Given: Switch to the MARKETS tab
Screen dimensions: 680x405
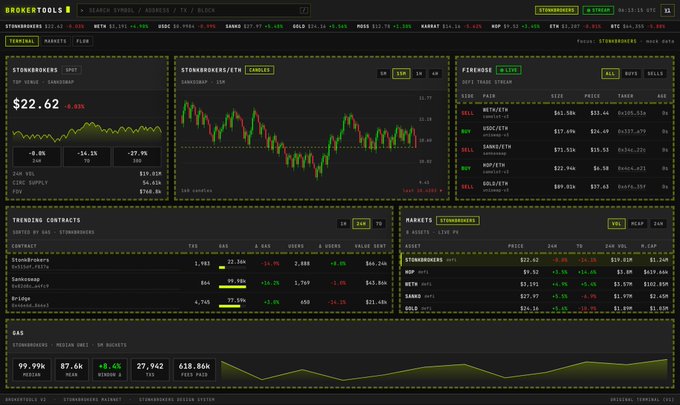Looking at the screenshot, I should (x=56, y=41).
